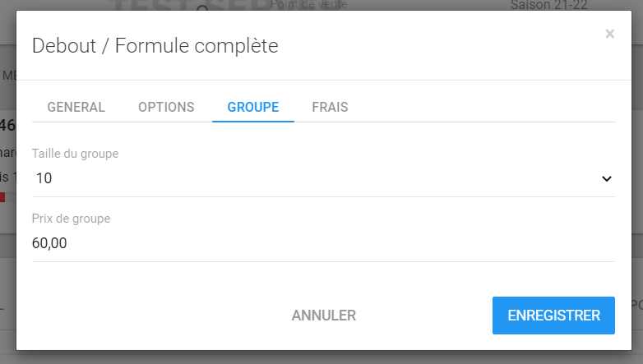The image size is (643, 364).
Task: Click the 'Prix de groupe' label
Action: pos(71,219)
